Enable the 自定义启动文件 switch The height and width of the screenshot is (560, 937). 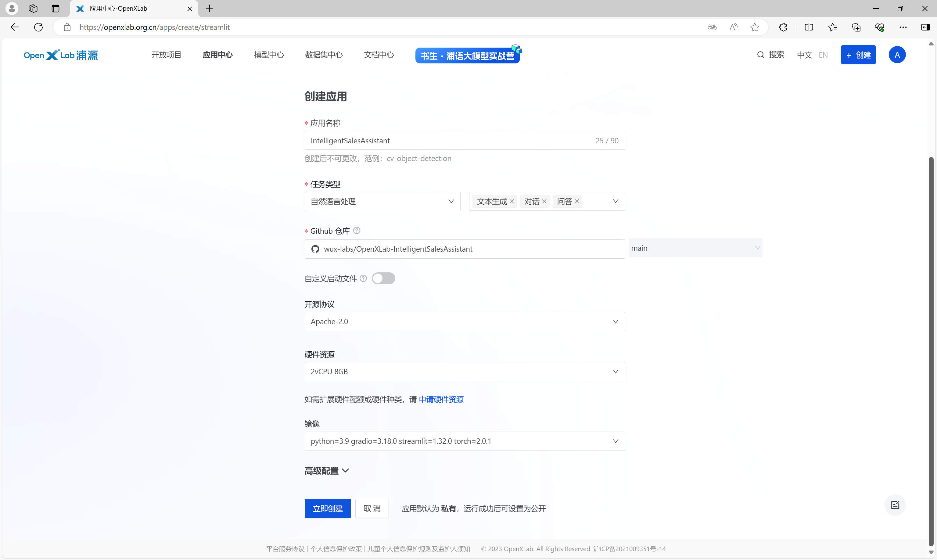point(383,278)
